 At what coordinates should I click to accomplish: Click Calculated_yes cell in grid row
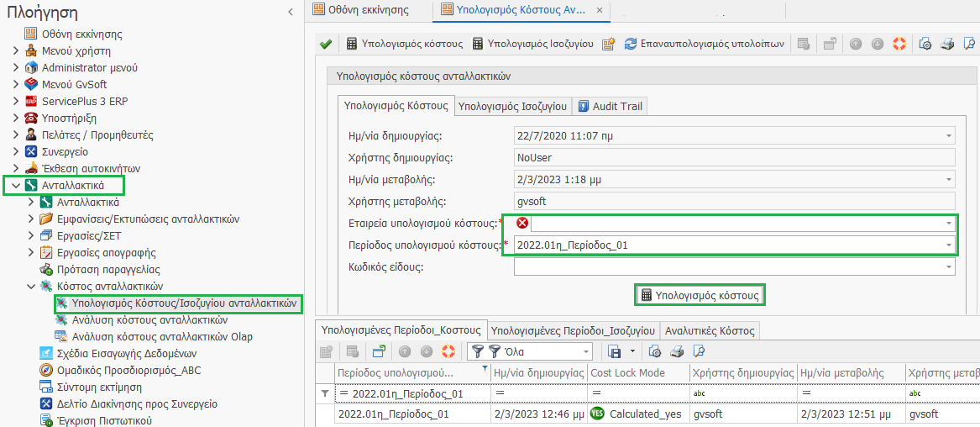click(x=638, y=414)
